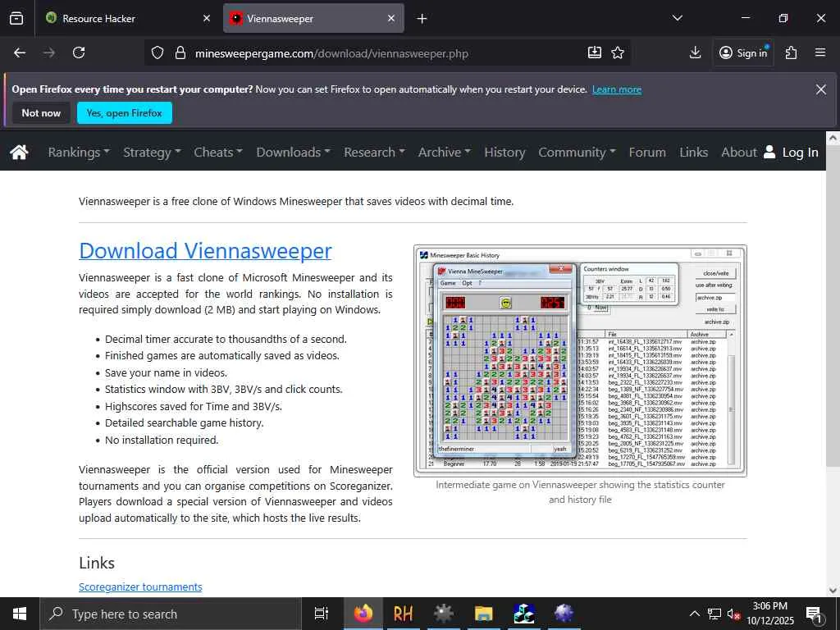Open File Explorer from the taskbar
The image size is (840, 630).
point(483,614)
